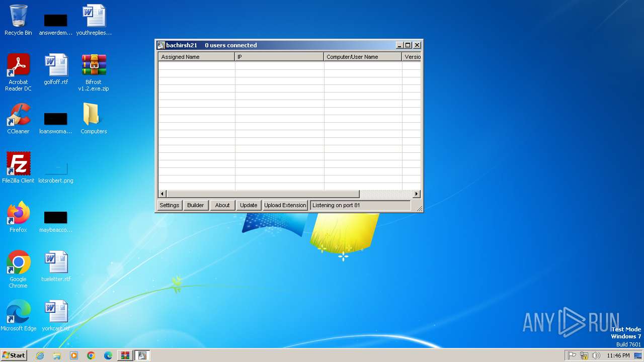Click the volume speaker tray icon
Screen dimensions: 644x362
pos(596,355)
